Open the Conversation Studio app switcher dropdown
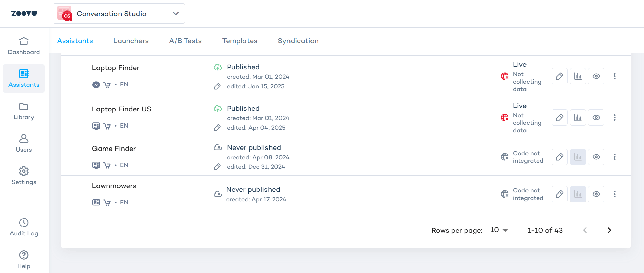 [119, 14]
